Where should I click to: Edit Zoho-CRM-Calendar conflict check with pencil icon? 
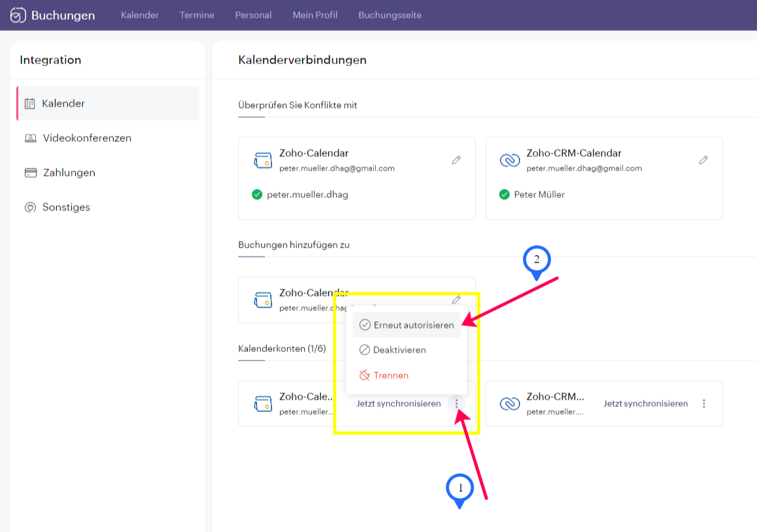point(703,160)
